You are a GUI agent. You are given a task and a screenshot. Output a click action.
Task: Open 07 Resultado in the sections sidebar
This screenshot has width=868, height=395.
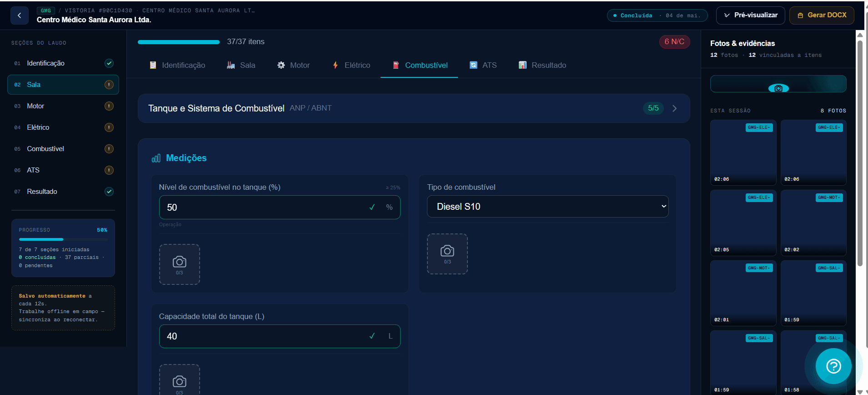pos(63,192)
